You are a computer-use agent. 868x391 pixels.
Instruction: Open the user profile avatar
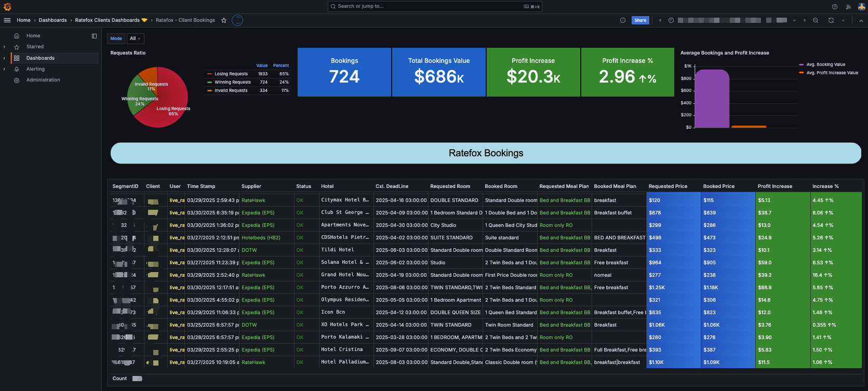click(x=861, y=7)
